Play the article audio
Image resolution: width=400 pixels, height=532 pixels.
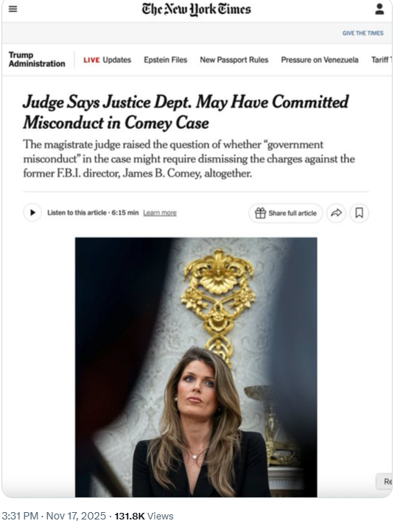click(x=32, y=213)
